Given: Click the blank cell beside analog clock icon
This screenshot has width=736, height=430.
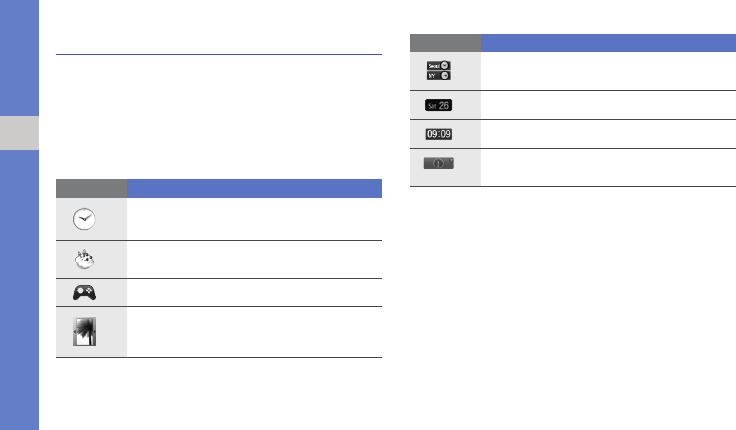Looking at the screenshot, I should pos(254,219).
